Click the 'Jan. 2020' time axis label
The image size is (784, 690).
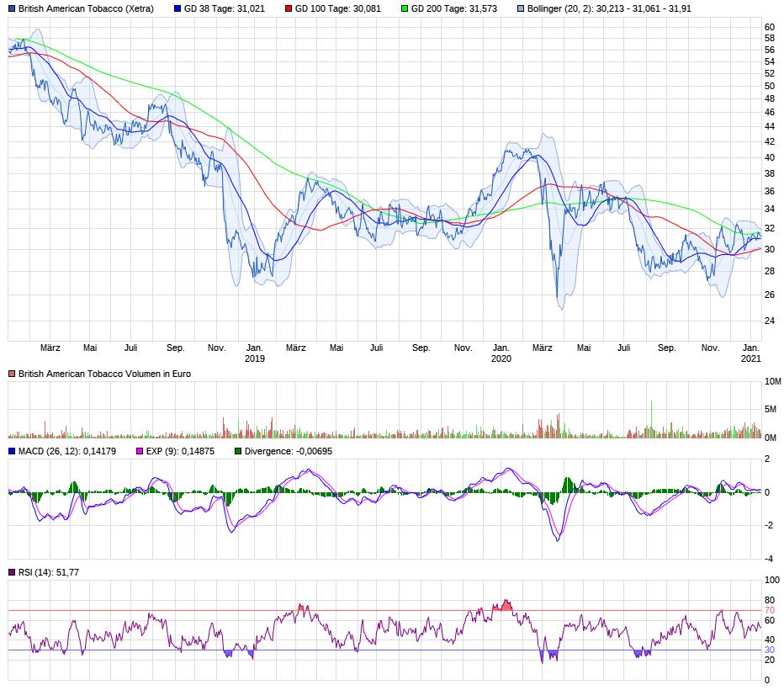(501, 353)
